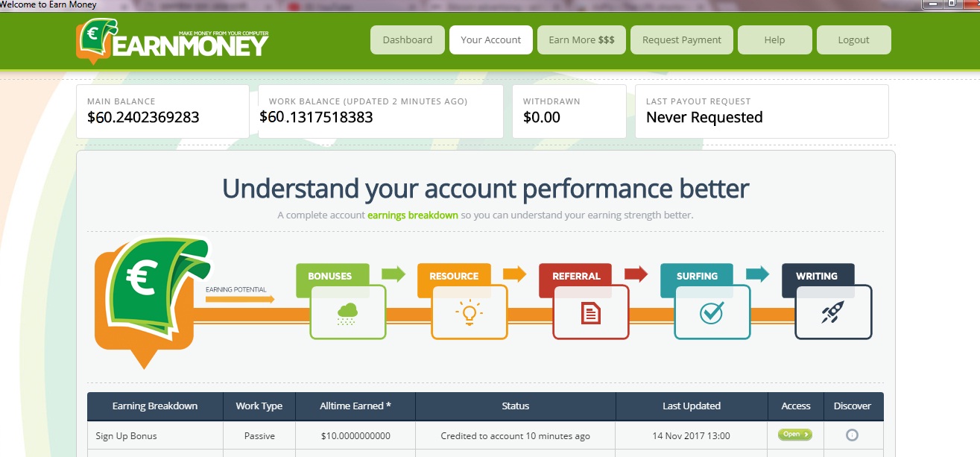Click the $10.0000000000 earned cell
The image size is (980, 457).
[355, 436]
